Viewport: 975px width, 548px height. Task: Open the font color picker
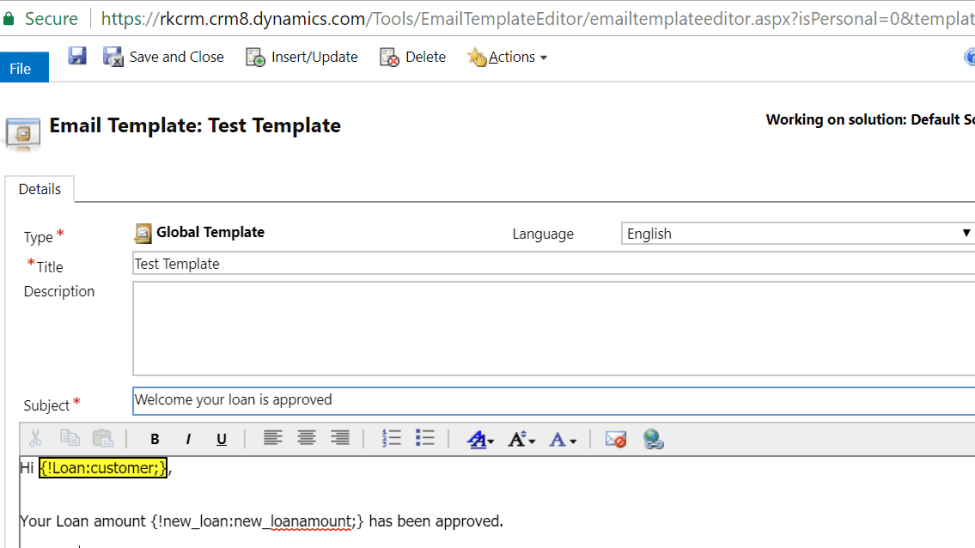562,439
